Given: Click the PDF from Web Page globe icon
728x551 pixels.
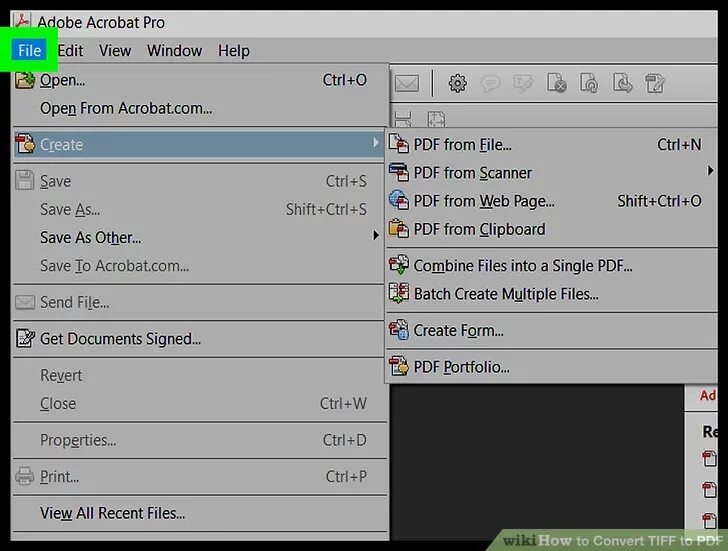Looking at the screenshot, I should 399,200.
